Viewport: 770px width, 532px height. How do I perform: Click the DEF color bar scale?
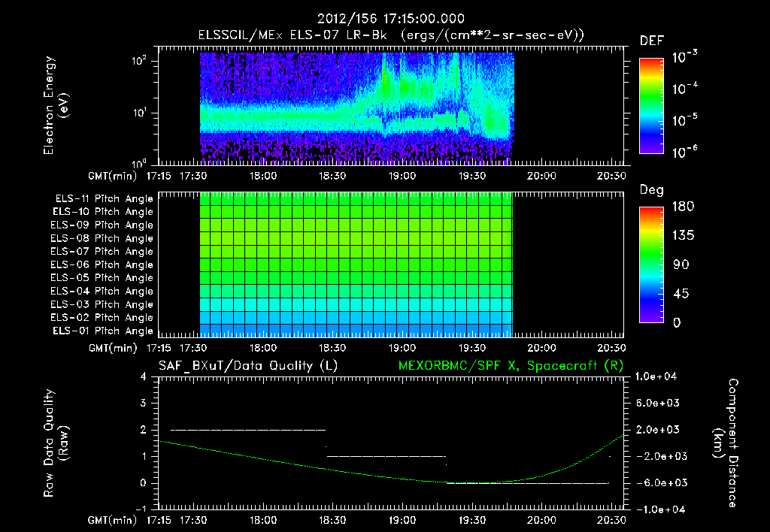[651, 105]
